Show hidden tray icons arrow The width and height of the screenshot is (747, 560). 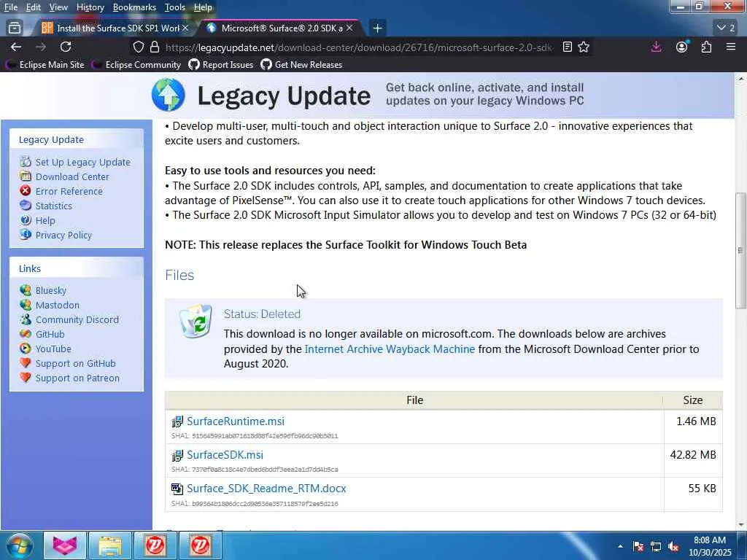[x=620, y=546]
